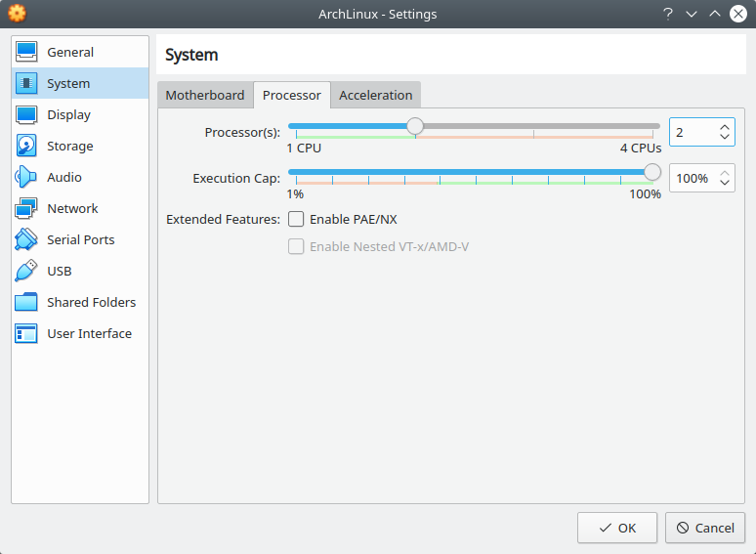The height and width of the screenshot is (554, 756).
Task: Switch to the Motherboard tab
Action: pyautogui.click(x=205, y=95)
